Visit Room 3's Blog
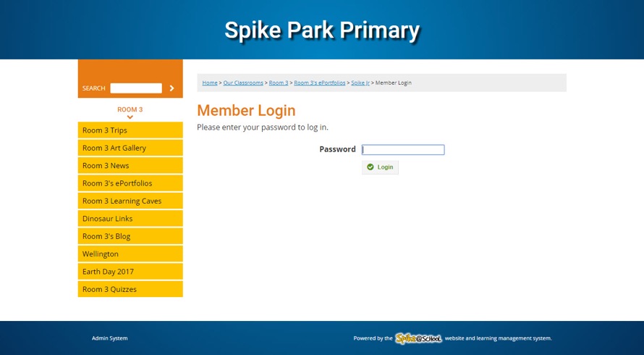 coord(130,236)
